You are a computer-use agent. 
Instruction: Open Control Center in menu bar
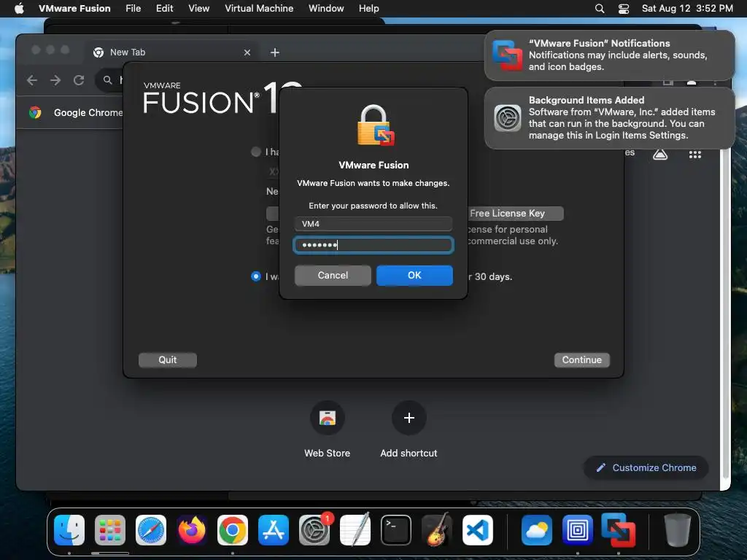coord(624,9)
